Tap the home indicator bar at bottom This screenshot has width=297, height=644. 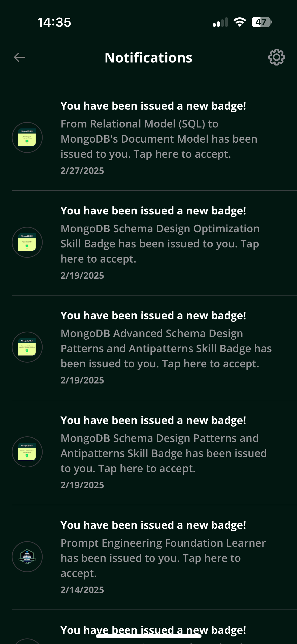click(148, 636)
